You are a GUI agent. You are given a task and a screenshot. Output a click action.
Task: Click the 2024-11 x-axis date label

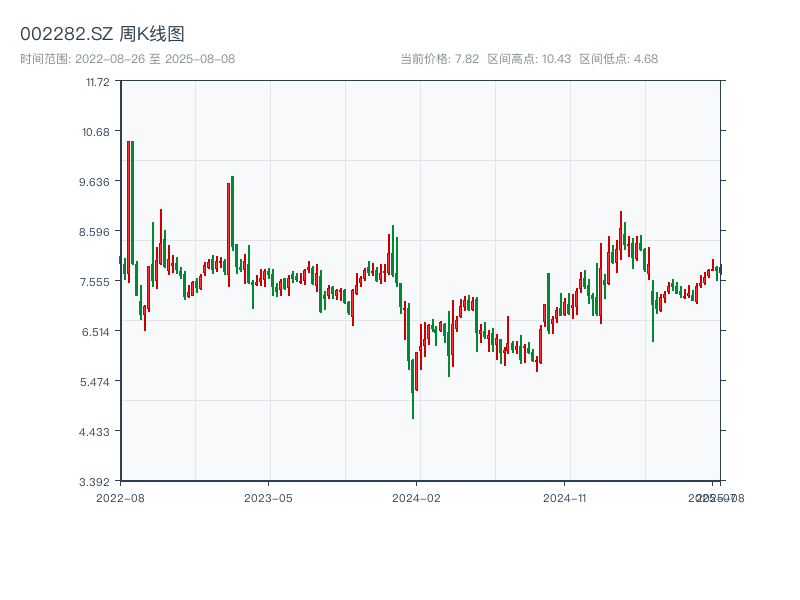point(564,497)
